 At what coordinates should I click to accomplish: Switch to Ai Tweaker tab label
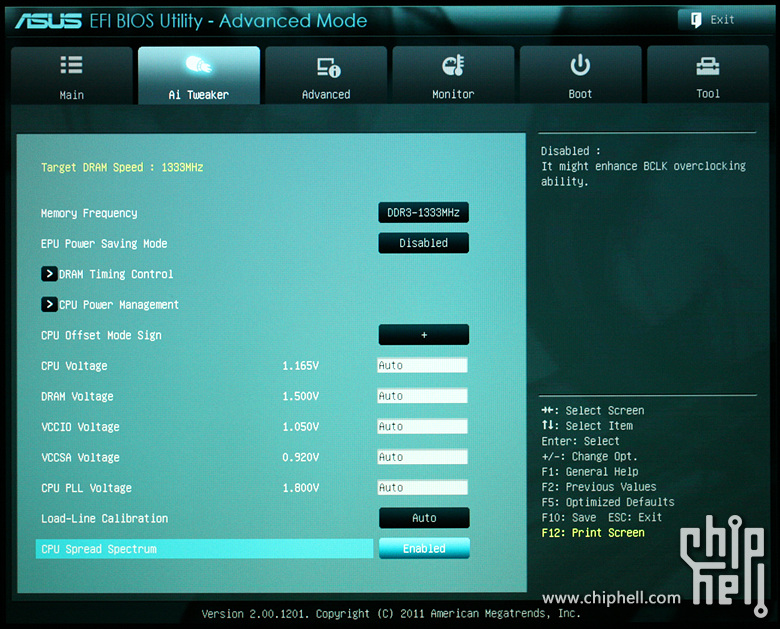click(x=198, y=95)
